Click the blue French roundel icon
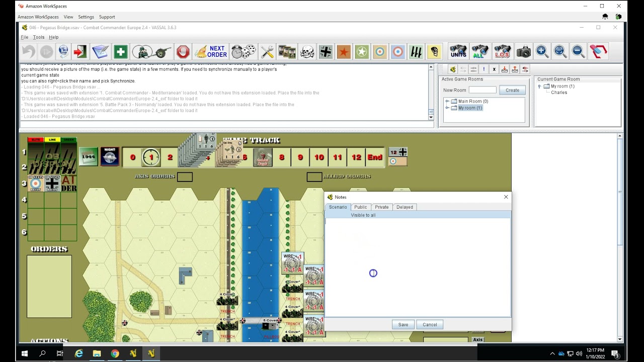This screenshot has width=644, height=362. (398, 51)
